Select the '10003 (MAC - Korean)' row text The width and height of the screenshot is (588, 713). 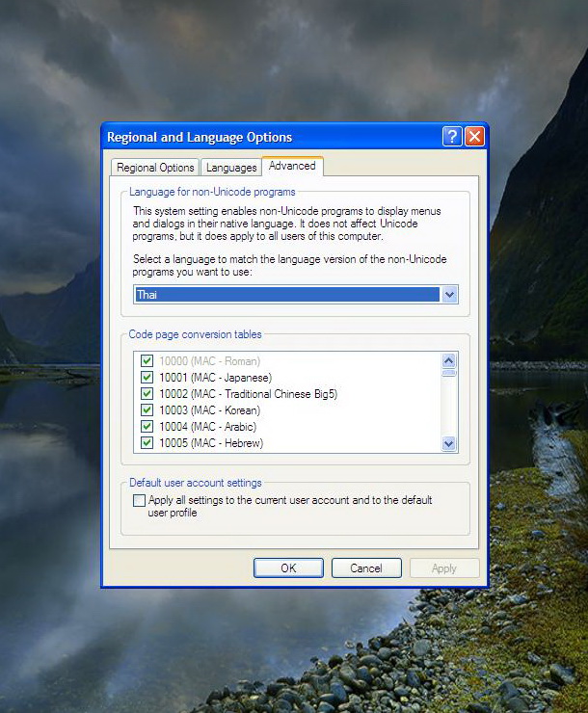point(209,410)
